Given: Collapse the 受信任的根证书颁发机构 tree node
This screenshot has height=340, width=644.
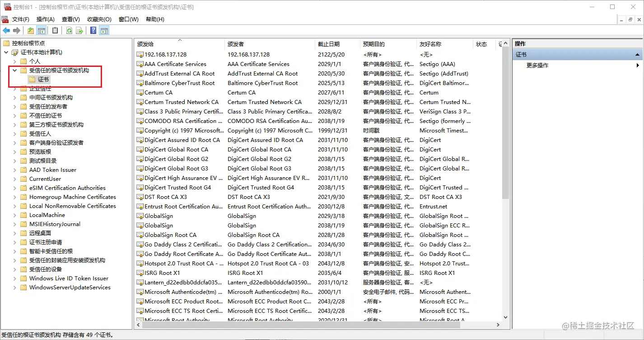Looking at the screenshot, I should pos(15,71).
